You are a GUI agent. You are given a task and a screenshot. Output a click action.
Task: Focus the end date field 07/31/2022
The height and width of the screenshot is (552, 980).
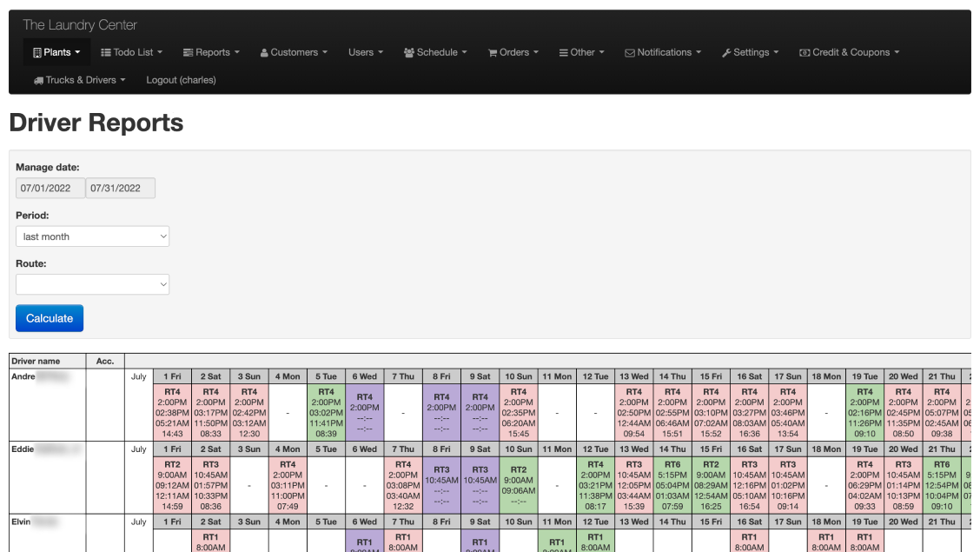pyautogui.click(x=121, y=188)
